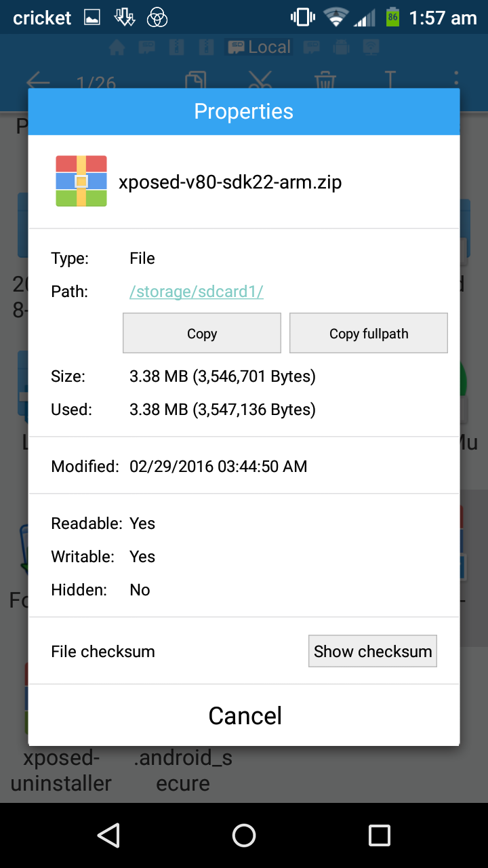Copy the file path with Copy button
The width and height of the screenshot is (488, 868).
(202, 333)
